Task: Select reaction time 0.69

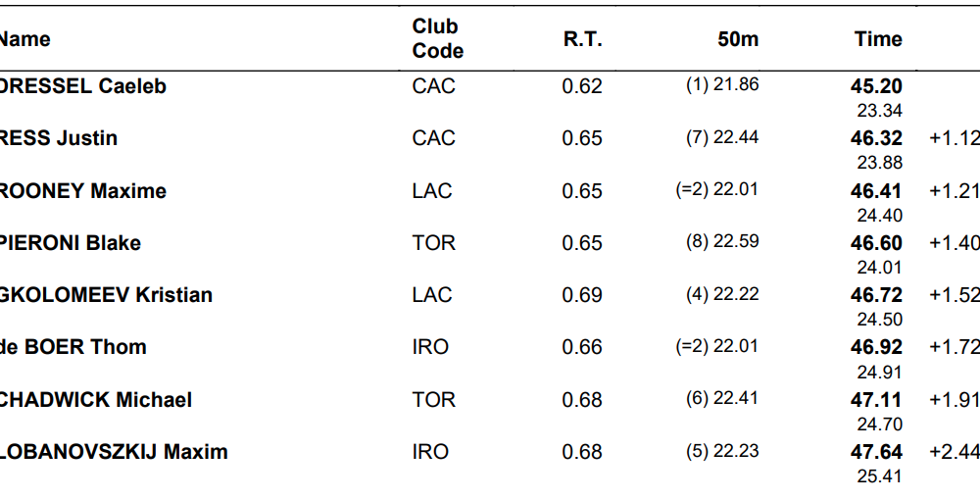Action: click(582, 295)
